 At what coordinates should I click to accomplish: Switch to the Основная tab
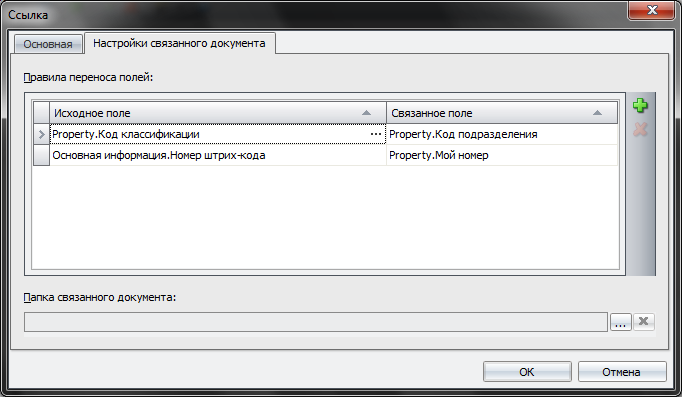coord(48,44)
